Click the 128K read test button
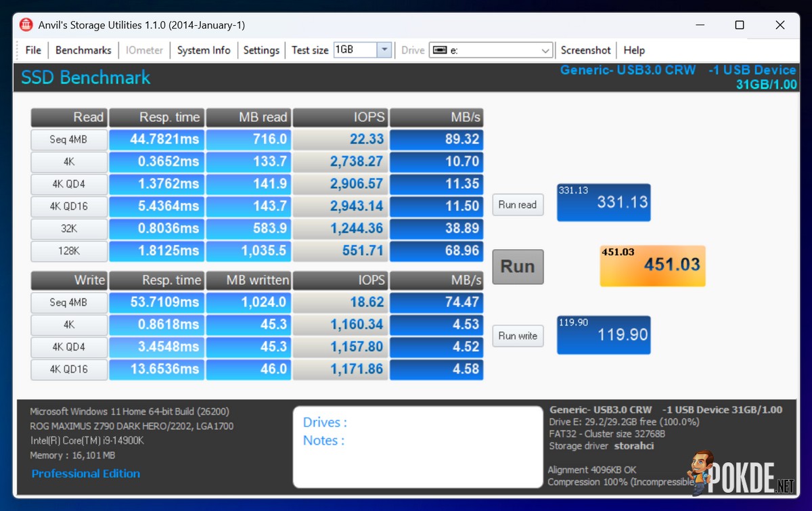This screenshot has height=511, width=812. [69, 251]
